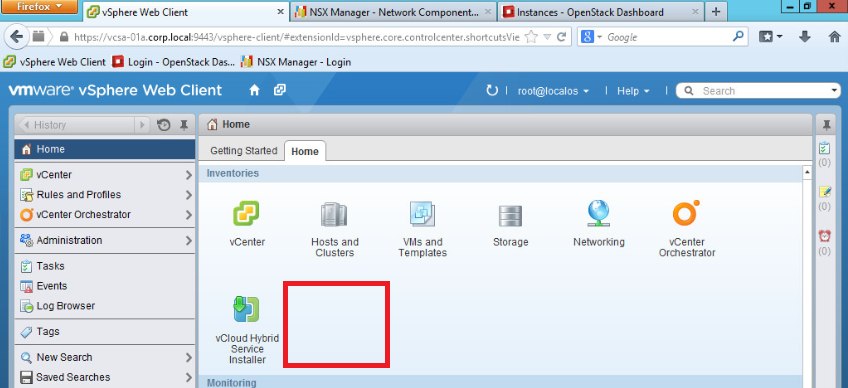
Task: Close the vSphere Web Client tab
Action: 281,11
